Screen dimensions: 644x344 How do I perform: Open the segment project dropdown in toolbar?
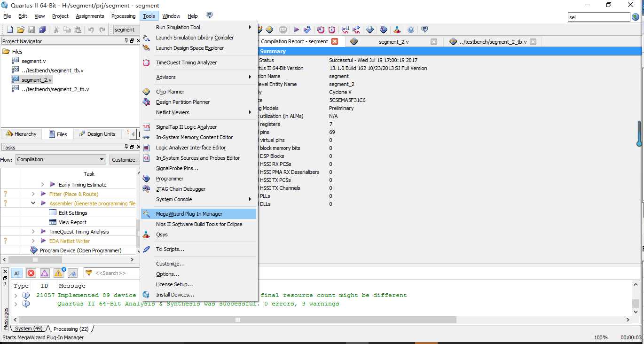126,30
